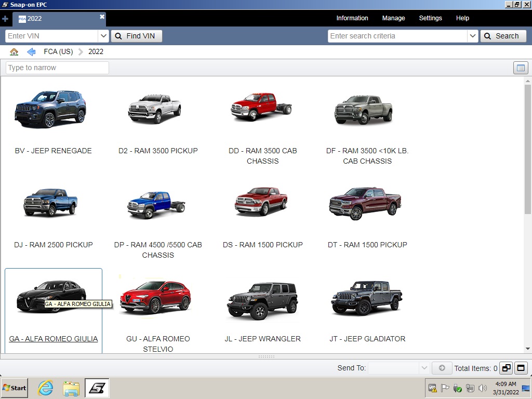Open BV - JEEP RENEGADE label
Image resolution: width=532 pixels, height=399 pixels.
(54, 151)
